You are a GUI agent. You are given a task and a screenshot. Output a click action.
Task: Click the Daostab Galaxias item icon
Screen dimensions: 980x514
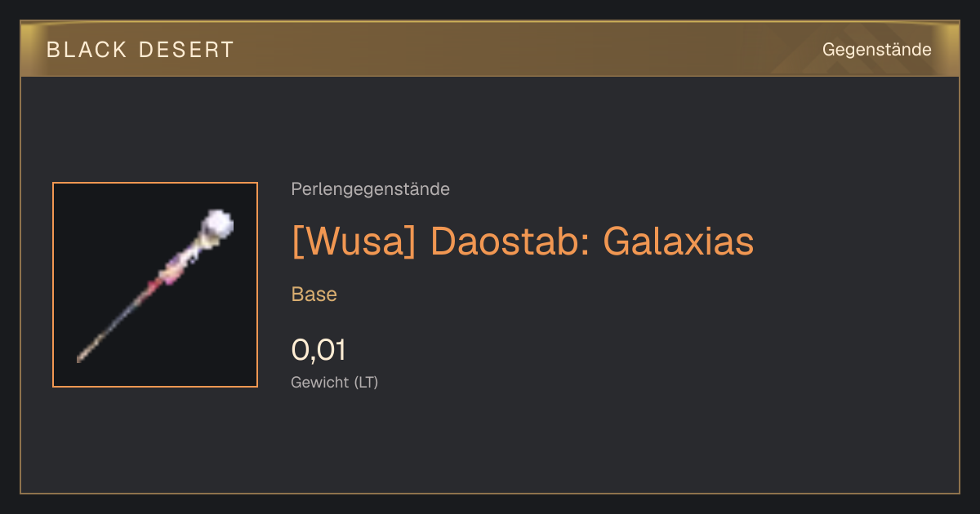click(x=155, y=285)
